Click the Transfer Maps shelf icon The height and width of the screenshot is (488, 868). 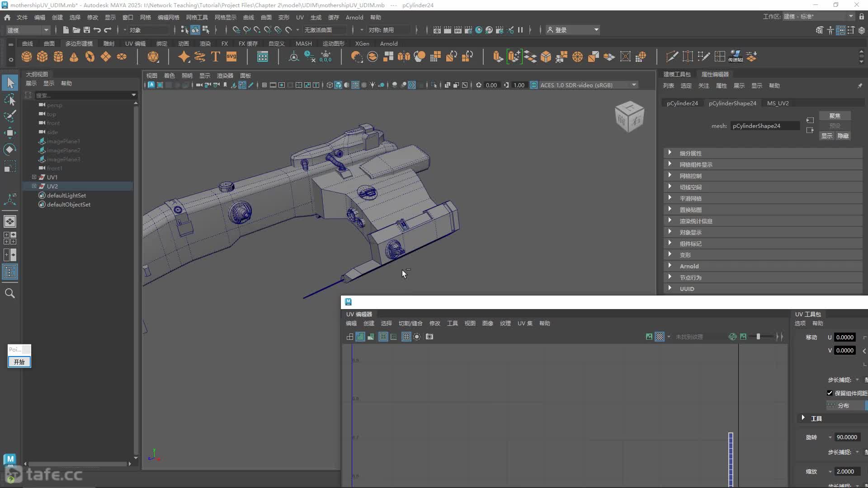pos(736,57)
